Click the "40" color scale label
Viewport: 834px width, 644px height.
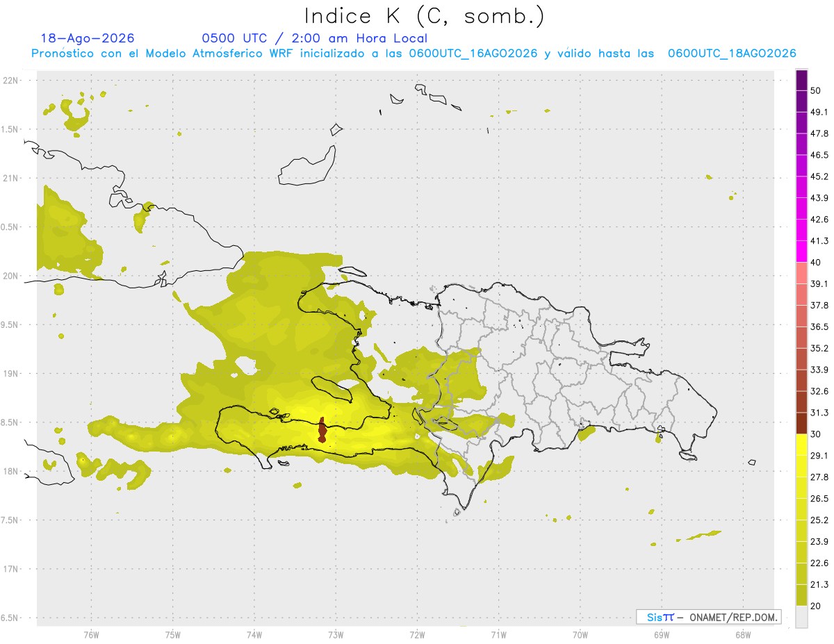(x=815, y=263)
